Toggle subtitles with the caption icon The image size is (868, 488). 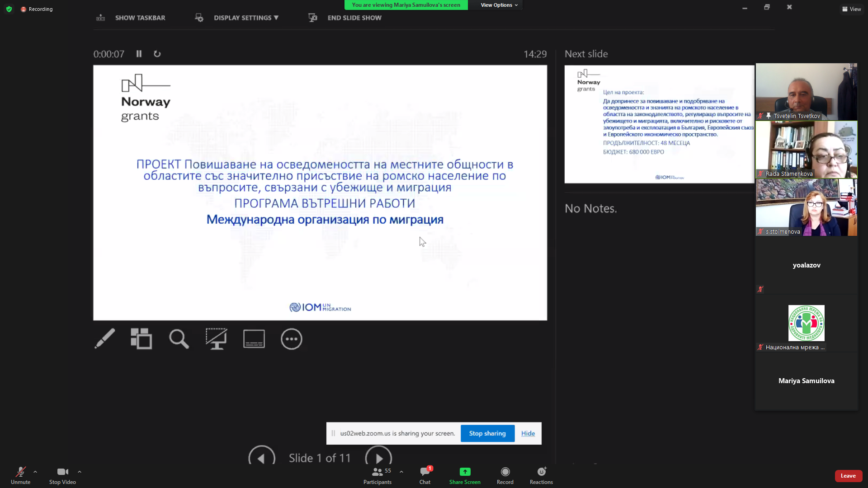coord(254,339)
